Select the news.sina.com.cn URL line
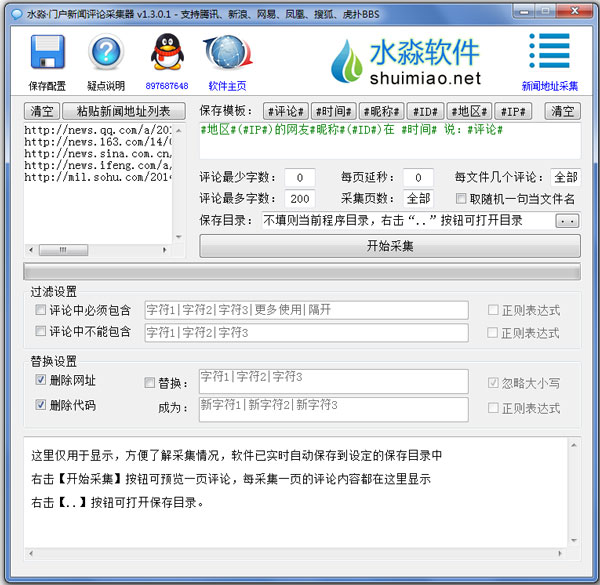This screenshot has height=585, width=600. coord(98,154)
